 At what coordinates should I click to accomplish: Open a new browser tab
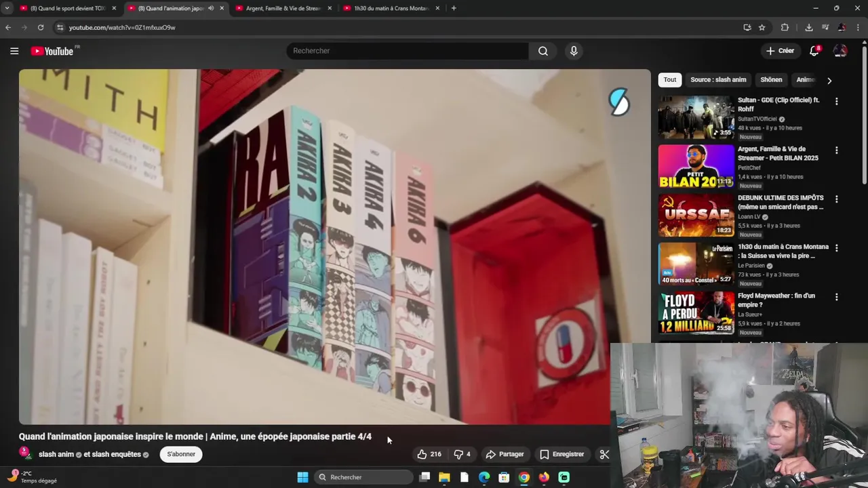coord(454,8)
